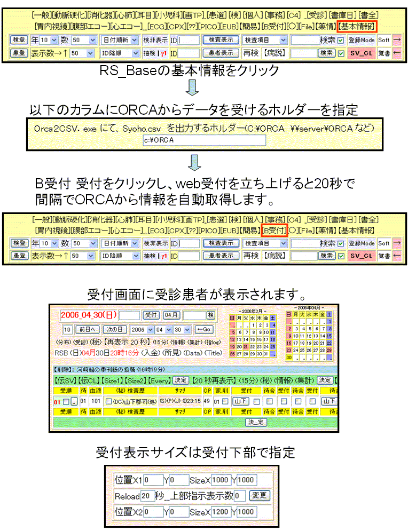Screen dimensions: 408x532
Task: Expand 日付順新 dropdown in upper toolbar
Action: [120, 39]
